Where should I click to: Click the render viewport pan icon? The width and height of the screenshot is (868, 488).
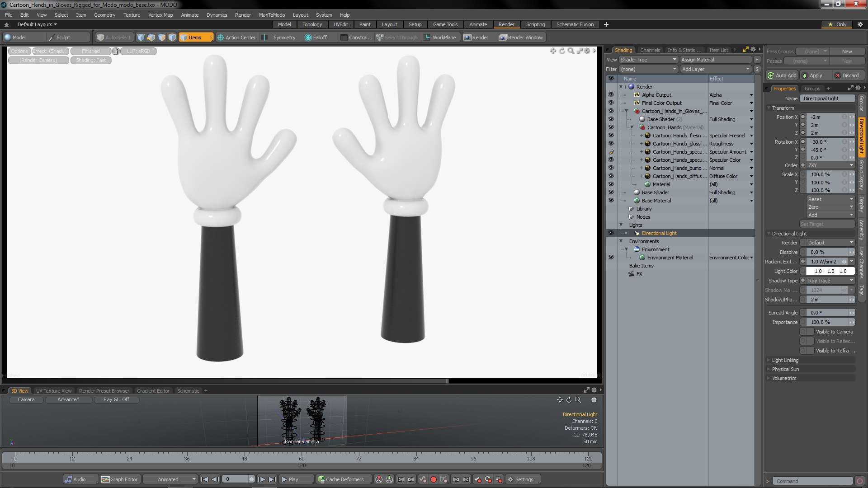[553, 51]
